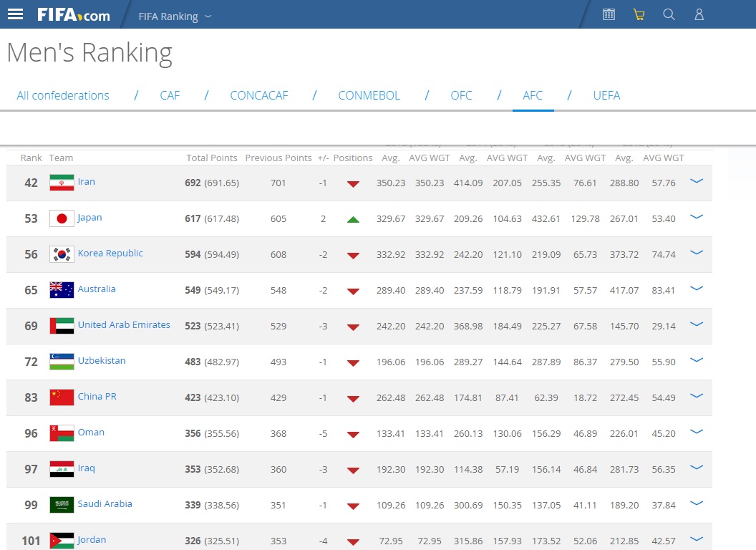Click the FIFA.com logo

click(x=74, y=14)
